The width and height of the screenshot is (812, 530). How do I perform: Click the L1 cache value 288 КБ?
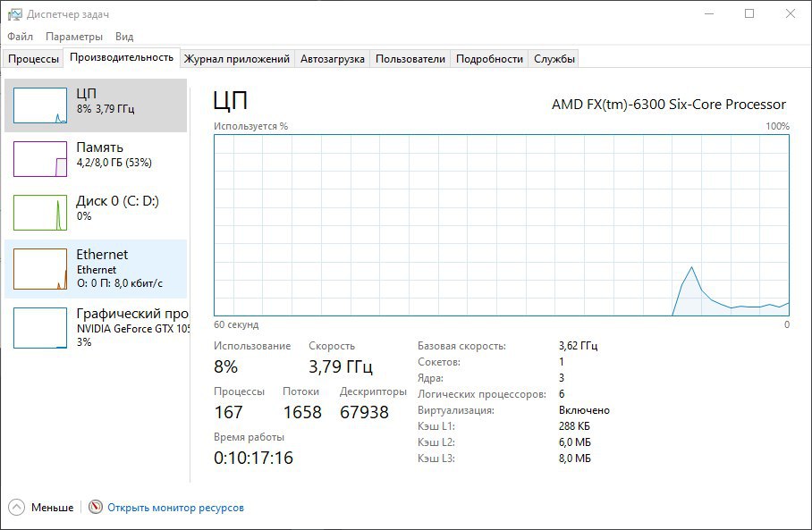574,426
